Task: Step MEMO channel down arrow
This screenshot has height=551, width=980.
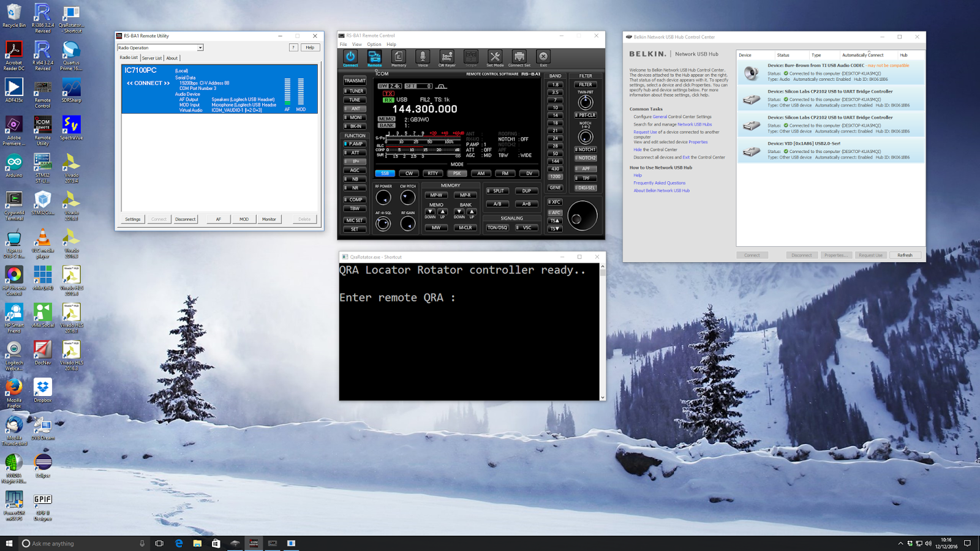Action: [x=430, y=212]
